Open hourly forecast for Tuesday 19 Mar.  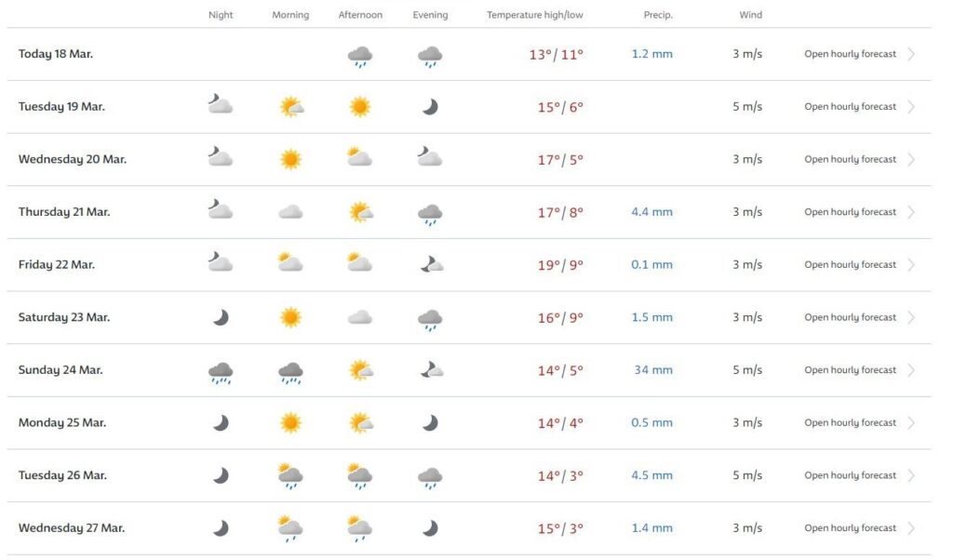850,107
